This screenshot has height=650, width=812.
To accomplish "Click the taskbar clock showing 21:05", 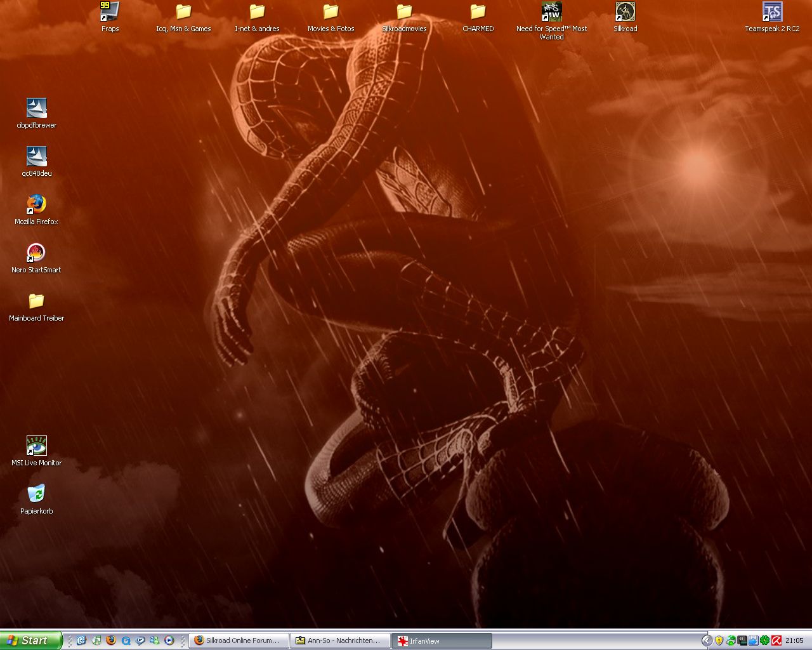I will 794,640.
